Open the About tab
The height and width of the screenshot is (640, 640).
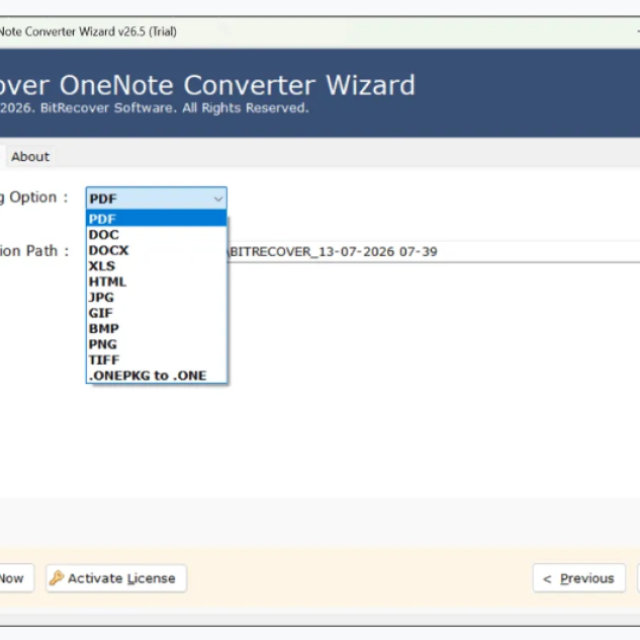[30, 157]
